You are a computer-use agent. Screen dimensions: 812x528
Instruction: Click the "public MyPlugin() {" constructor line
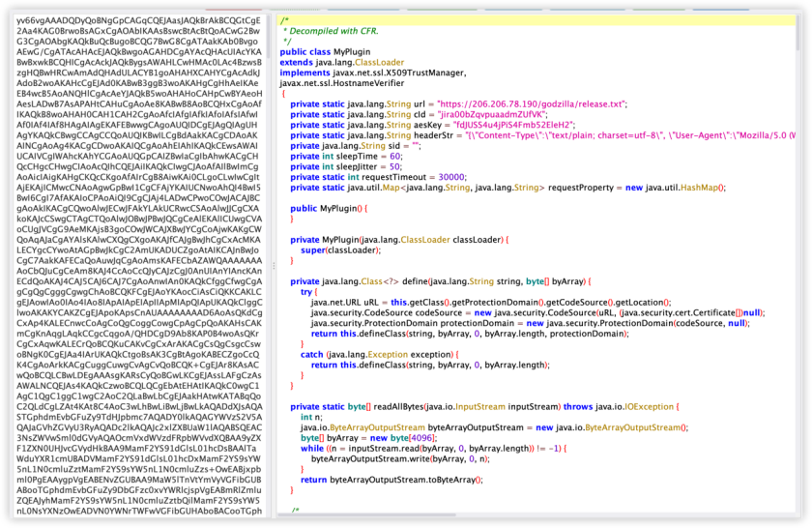[x=329, y=208]
